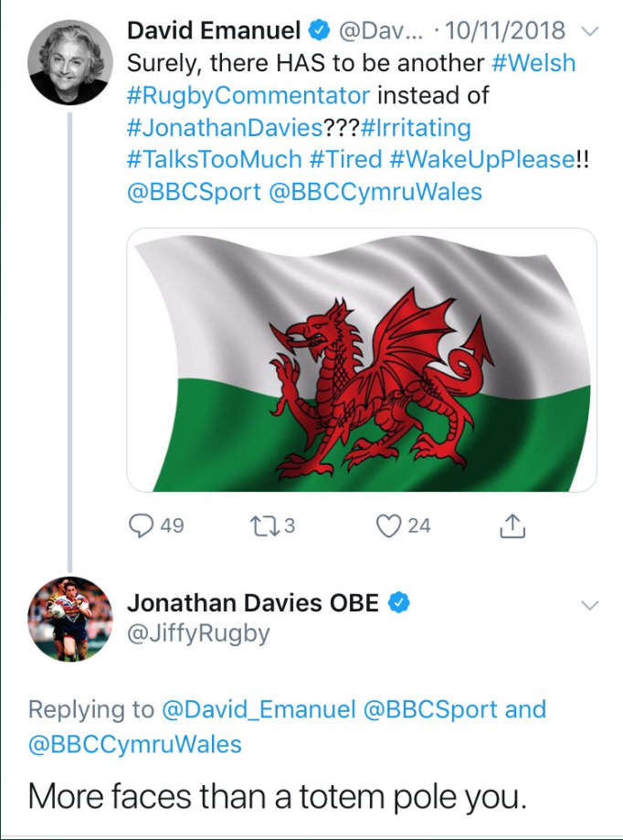The image size is (623, 840).
Task: Like the tweet with the heart icon
Action: (390, 526)
